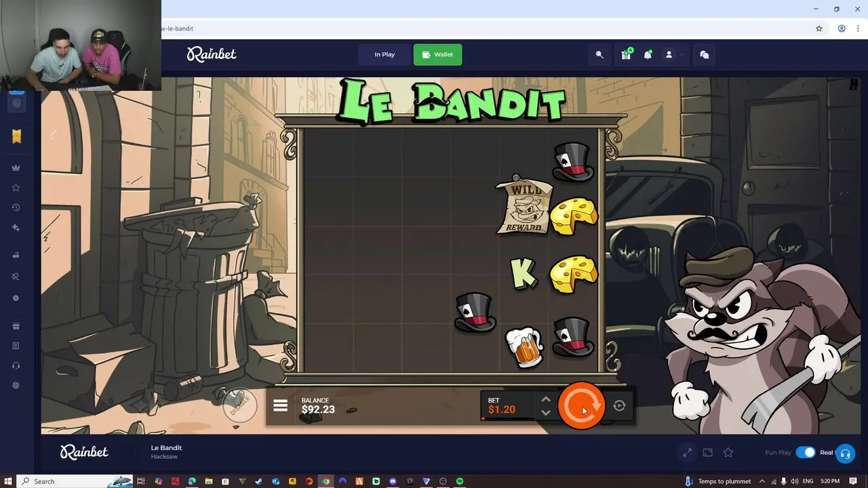The image size is (868, 488).
Task: Click the beer mug symbol
Action: click(524, 348)
